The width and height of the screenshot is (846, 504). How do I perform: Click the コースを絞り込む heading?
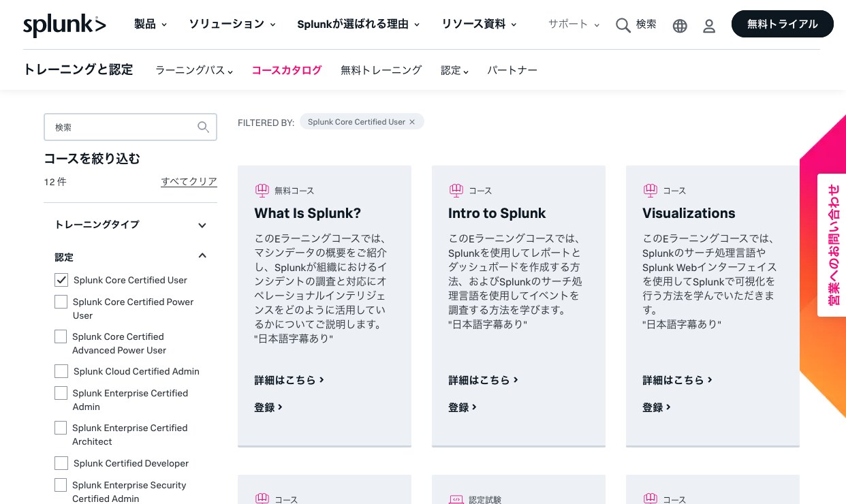pos(92,159)
